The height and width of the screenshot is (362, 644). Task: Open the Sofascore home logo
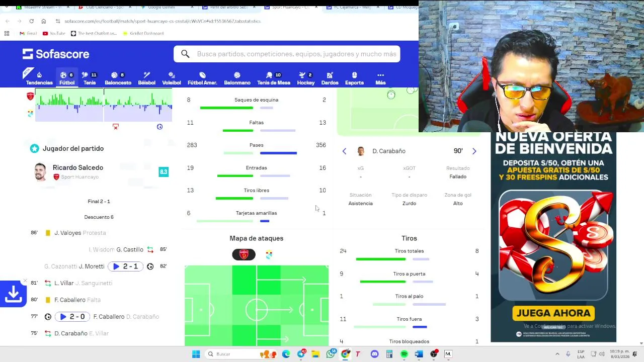click(56, 54)
